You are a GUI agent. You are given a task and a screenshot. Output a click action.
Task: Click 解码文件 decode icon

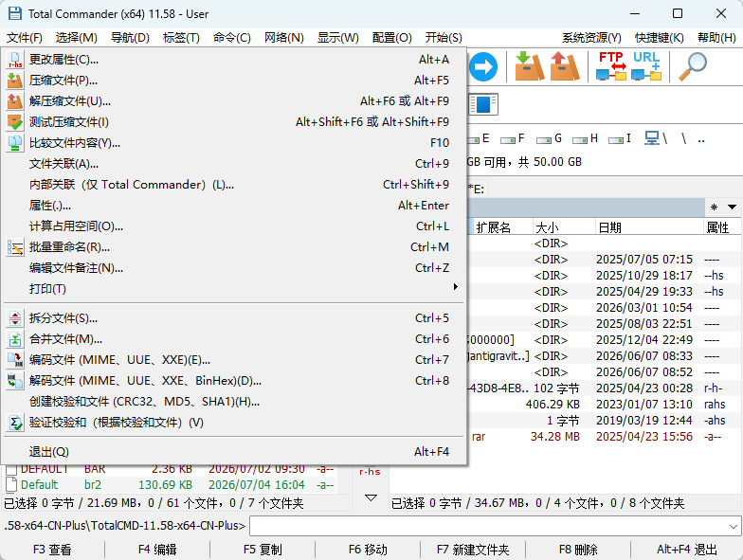[x=15, y=381]
